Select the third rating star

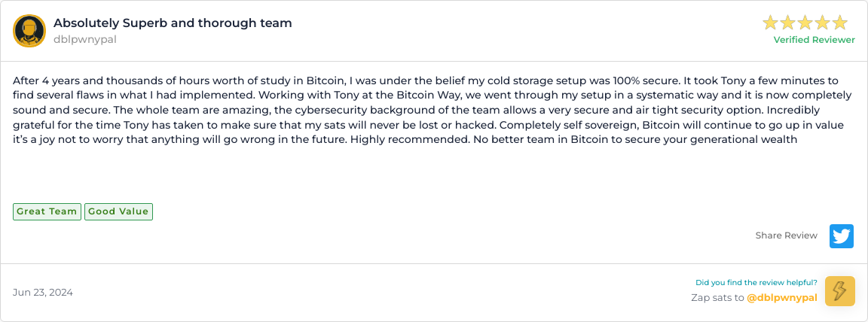[805, 23]
